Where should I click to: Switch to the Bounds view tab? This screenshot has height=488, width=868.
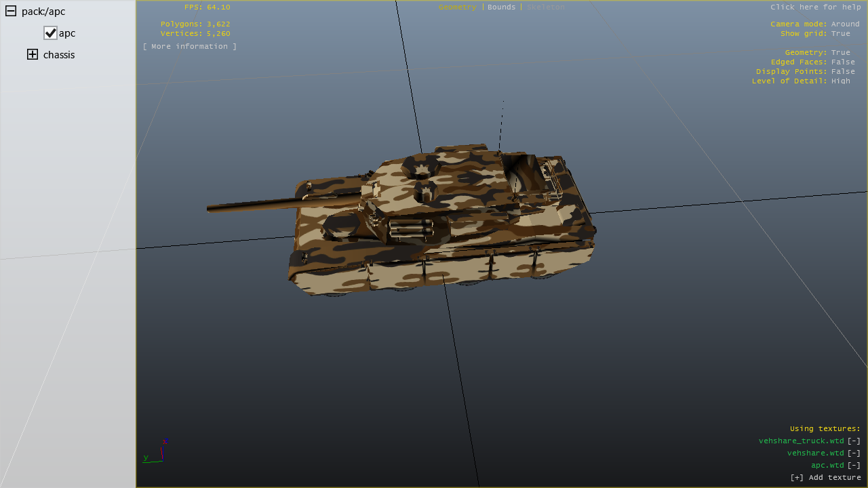502,7
